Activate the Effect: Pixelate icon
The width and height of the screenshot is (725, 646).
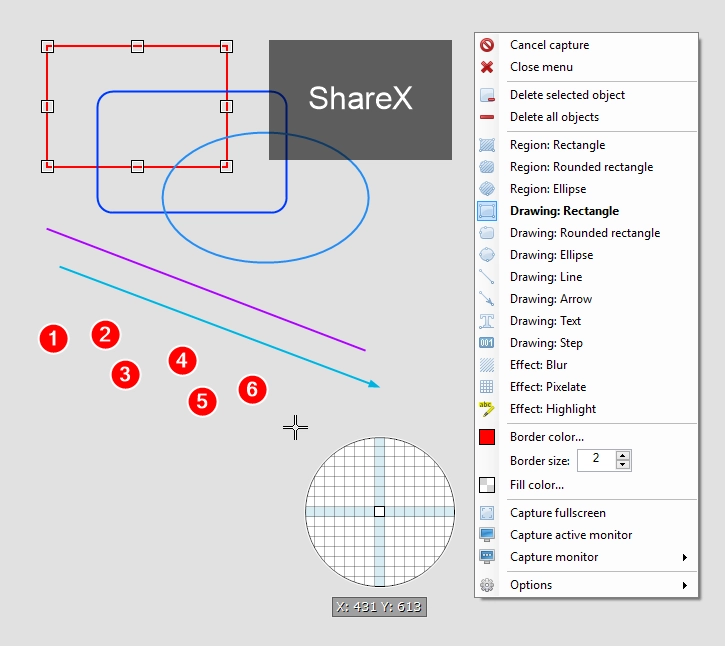[x=486, y=387]
